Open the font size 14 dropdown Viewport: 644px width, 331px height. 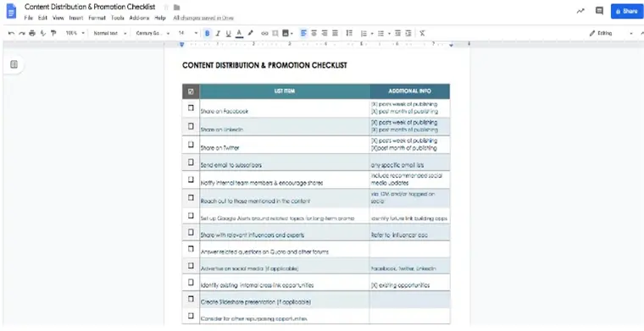point(188,33)
